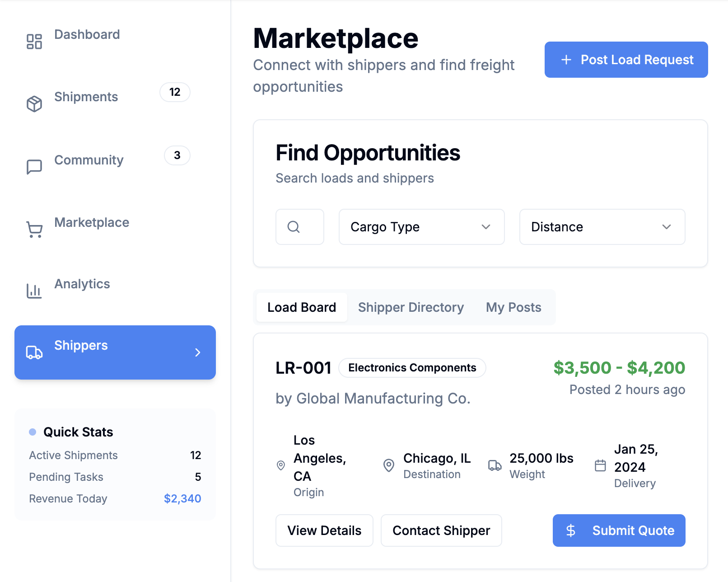Click the Post Load Request button
This screenshot has width=728, height=582.
626,60
